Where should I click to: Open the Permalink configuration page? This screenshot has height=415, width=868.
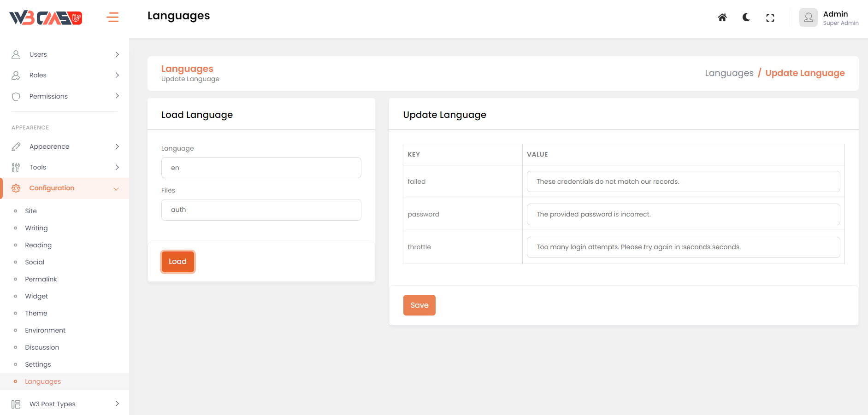[41, 279]
